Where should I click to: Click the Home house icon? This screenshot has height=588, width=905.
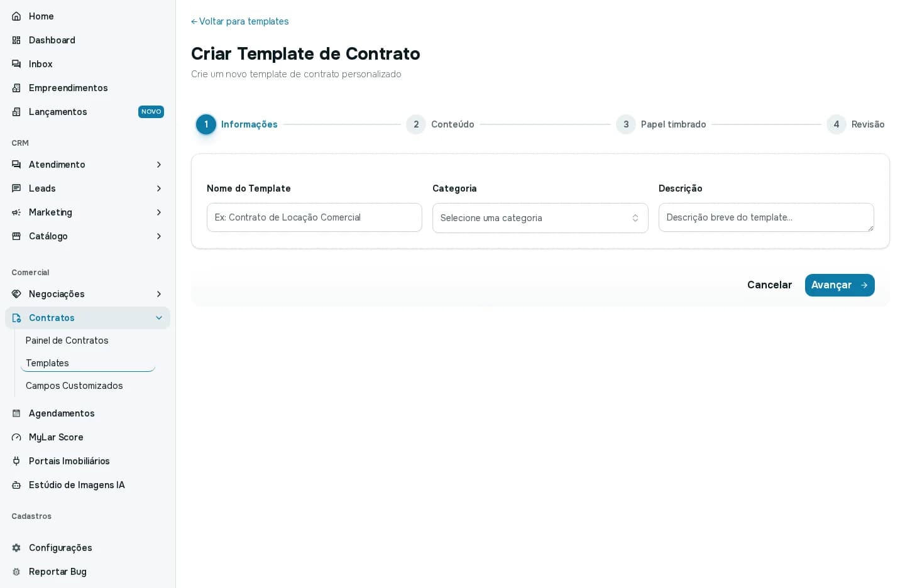16,16
